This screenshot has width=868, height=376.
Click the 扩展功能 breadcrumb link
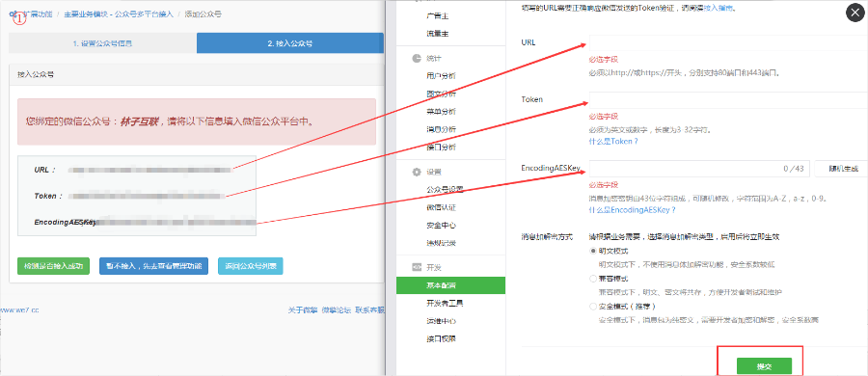[x=37, y=13]
